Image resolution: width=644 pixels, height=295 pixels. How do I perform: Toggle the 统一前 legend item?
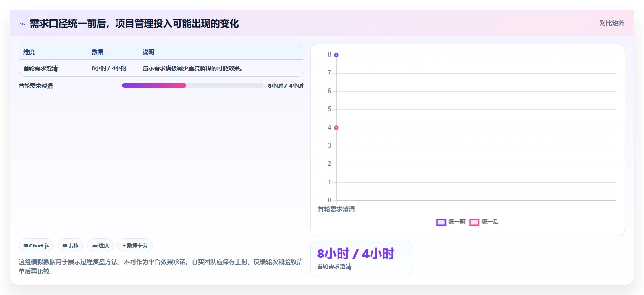point(450,222)
